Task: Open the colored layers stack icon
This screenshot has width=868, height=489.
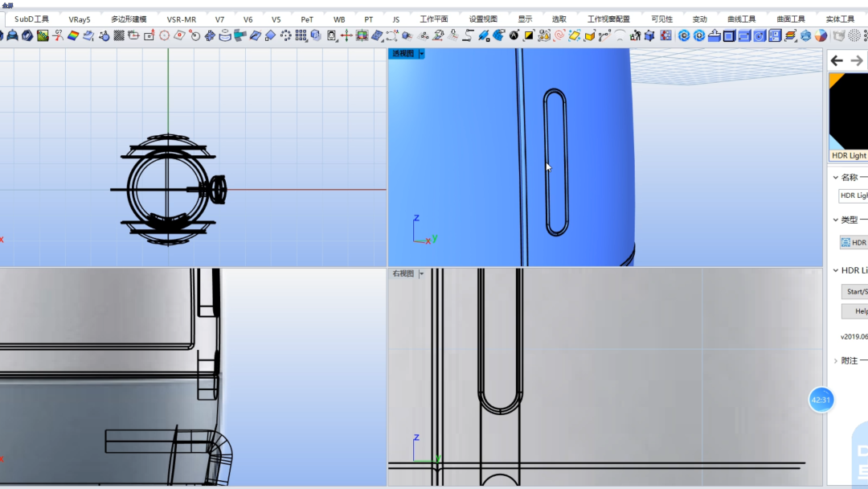Action: coord(790,36)
